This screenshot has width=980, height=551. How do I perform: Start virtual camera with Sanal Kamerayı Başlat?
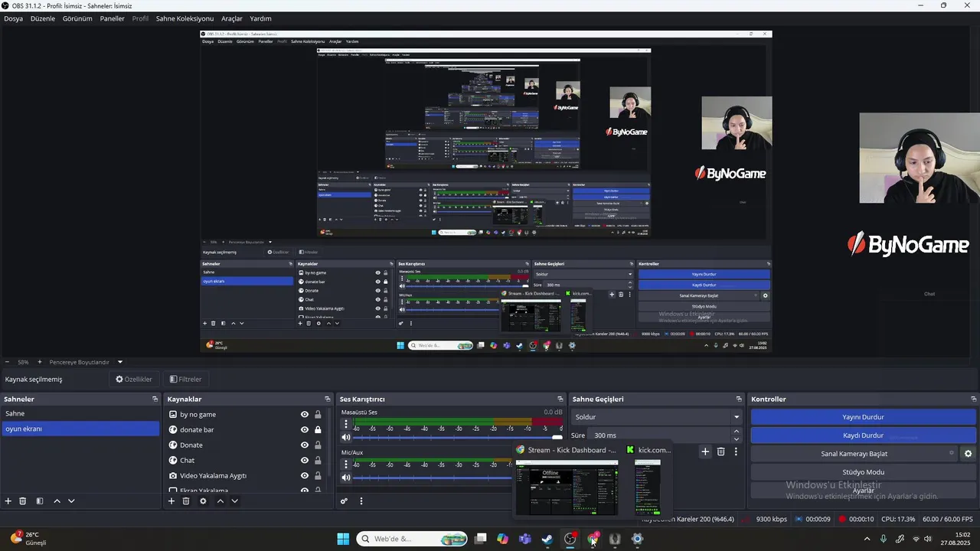[x=854, y=454]
